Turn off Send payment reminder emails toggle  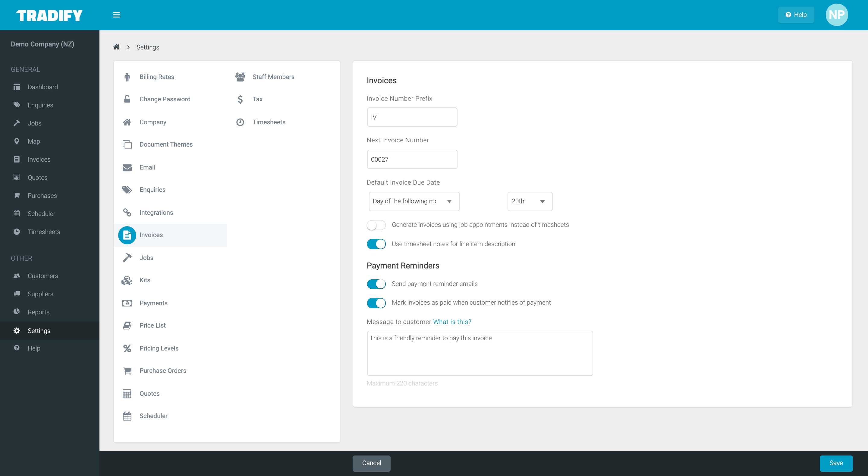(376, 284)
